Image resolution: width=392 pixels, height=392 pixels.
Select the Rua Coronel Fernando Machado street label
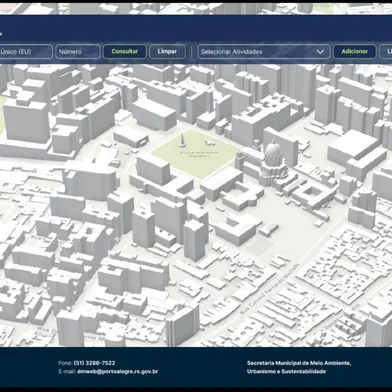click(x=269, y=289)
